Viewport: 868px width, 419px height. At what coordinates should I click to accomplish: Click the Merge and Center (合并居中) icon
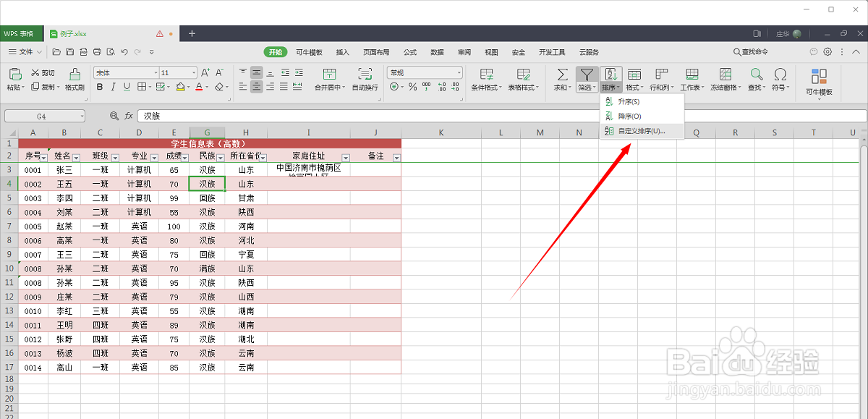[330, 74]
